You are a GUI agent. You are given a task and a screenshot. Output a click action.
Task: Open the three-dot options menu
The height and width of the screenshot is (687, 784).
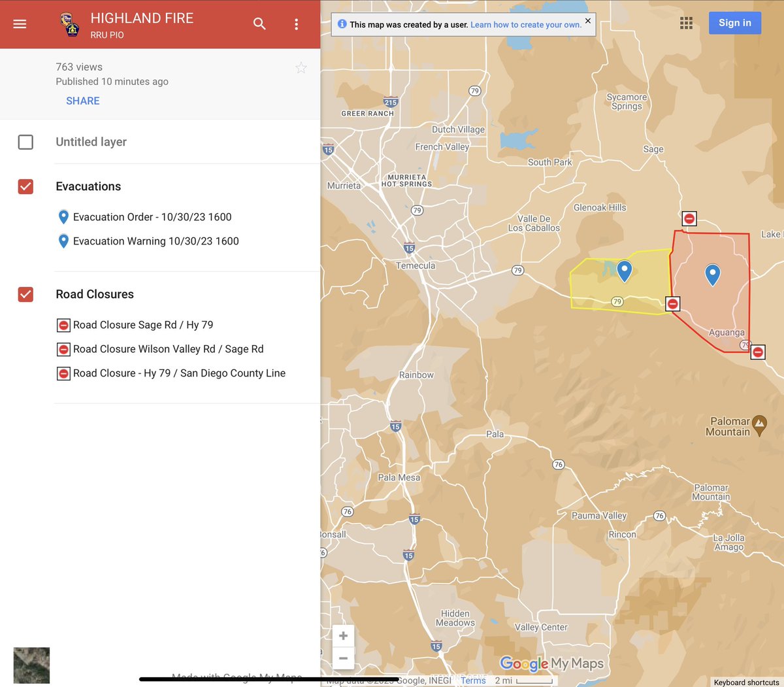tap(296, 24)
